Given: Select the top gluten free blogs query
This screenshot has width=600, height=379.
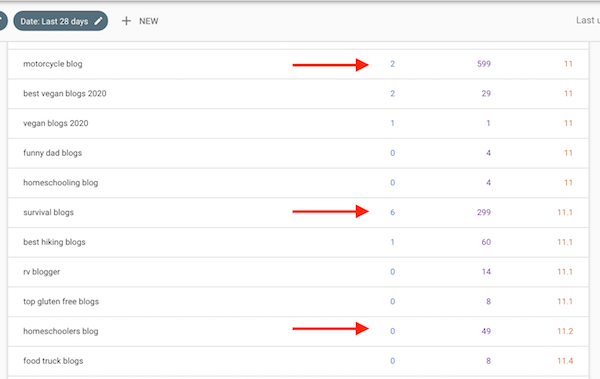Looking at the screenshot, I should [61, 301].
